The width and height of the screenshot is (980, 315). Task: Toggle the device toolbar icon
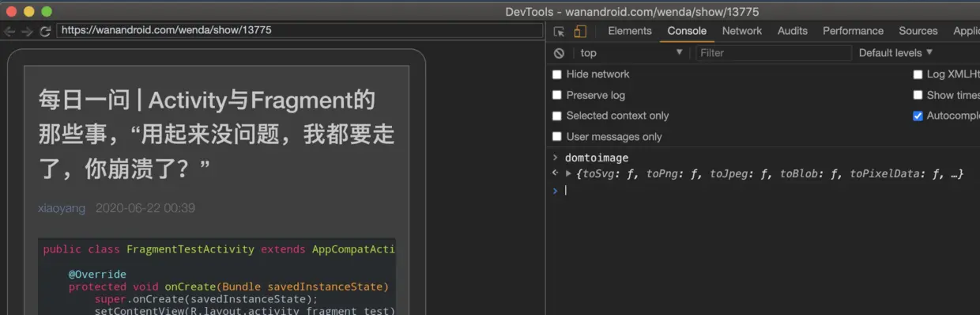tap(580, 31)
